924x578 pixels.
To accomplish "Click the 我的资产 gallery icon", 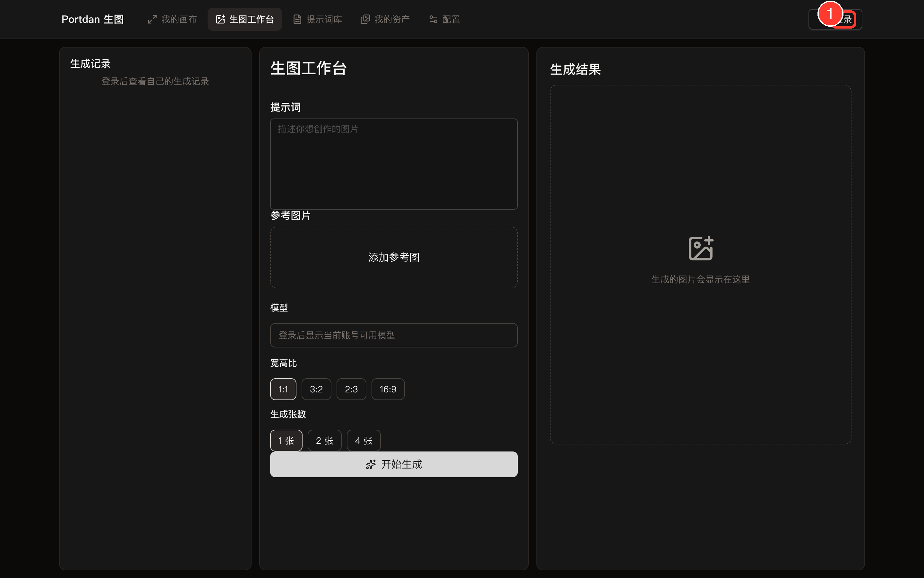I will pyautogui.click(x=365, y=19).
